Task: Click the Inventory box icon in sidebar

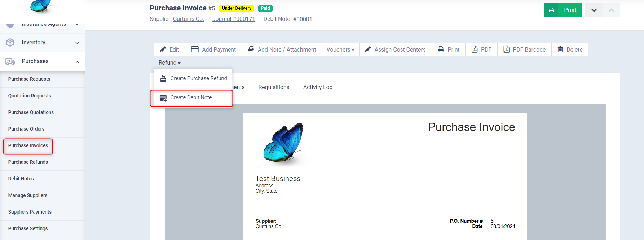Action: coord(10,43)
